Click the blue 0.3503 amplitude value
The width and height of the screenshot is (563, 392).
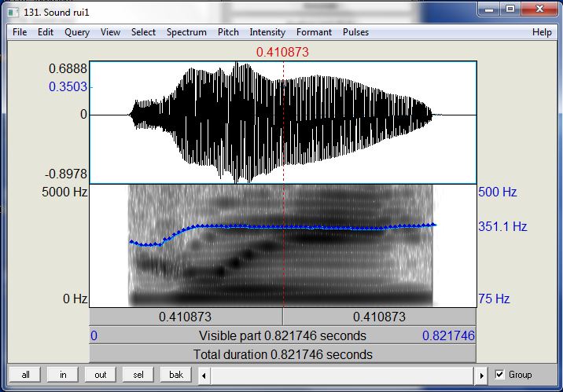click(x=68, y=86)
